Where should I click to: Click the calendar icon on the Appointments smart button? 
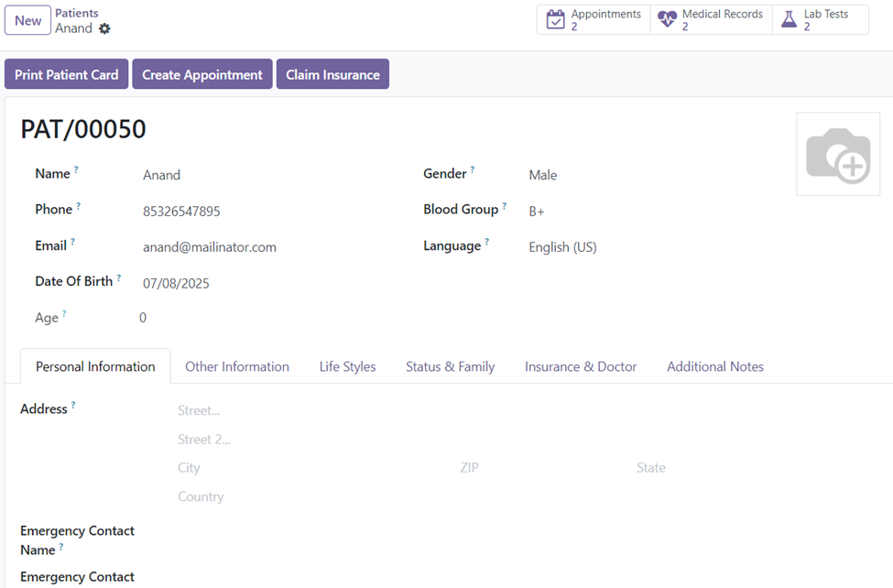tap(556, 19)
